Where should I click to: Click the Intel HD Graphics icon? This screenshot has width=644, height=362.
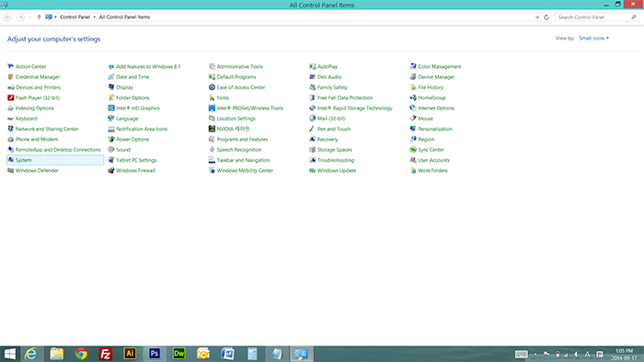(x=111, y=107)
